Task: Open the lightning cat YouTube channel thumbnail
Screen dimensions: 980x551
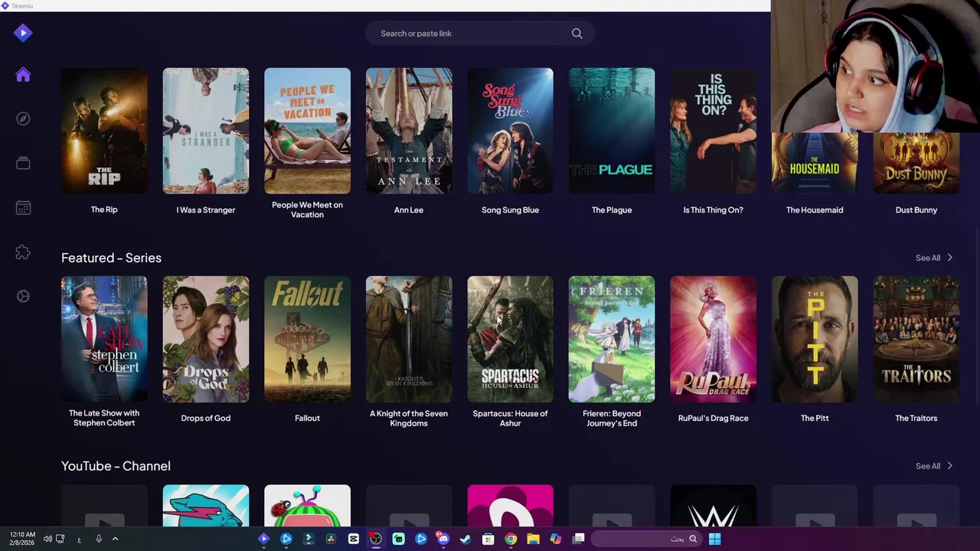Action: pyautogui.click(x=205, y=505)
